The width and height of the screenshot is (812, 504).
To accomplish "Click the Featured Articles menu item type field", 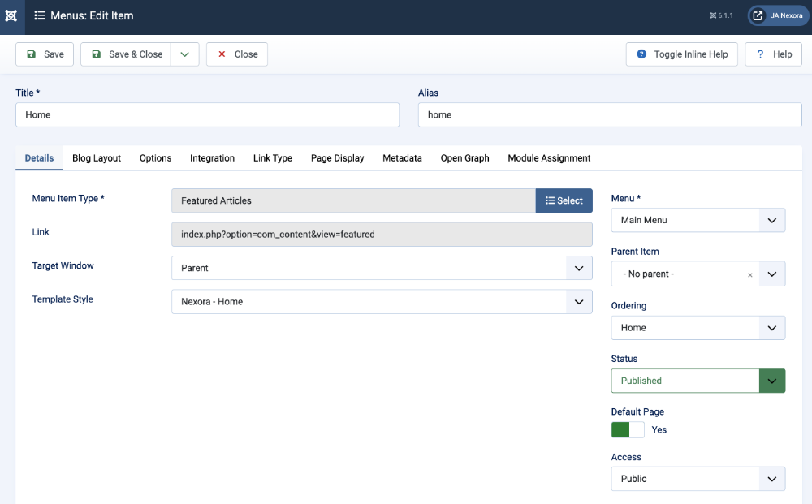I will tap(354, 200).
